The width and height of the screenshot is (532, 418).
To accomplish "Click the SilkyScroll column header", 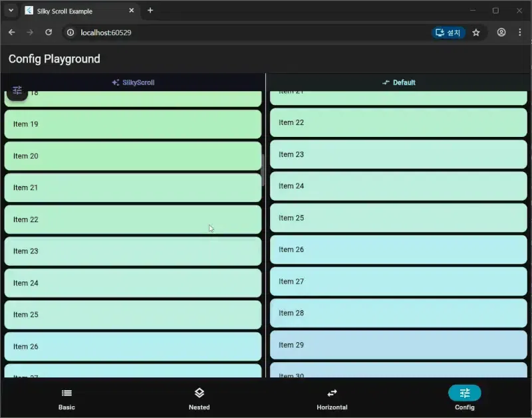I will tap(133, 82).
